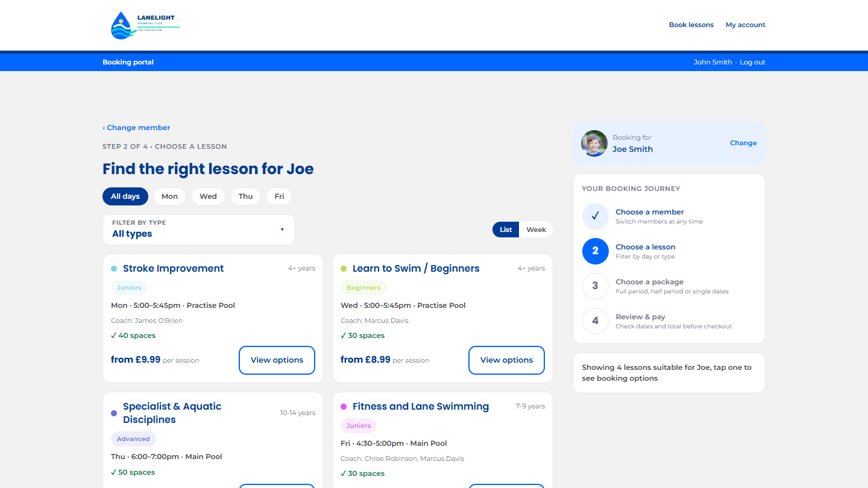Click the Beginners tag on Learn to Swim
This screenshot has width=868, height=488.
point(363,288)
